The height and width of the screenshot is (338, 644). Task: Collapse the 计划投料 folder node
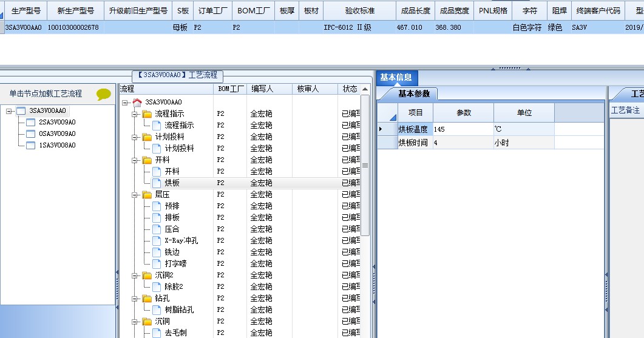click(134, 137)
